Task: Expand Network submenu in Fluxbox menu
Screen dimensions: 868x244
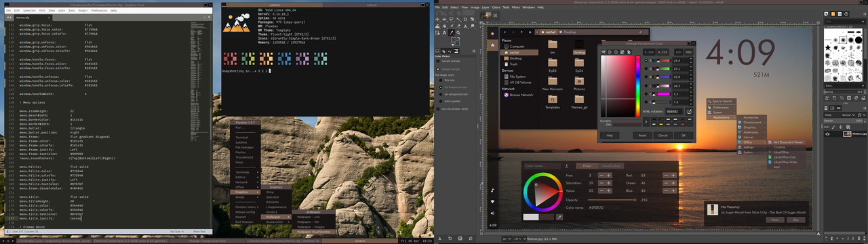Action: click(x=245, y=182)
